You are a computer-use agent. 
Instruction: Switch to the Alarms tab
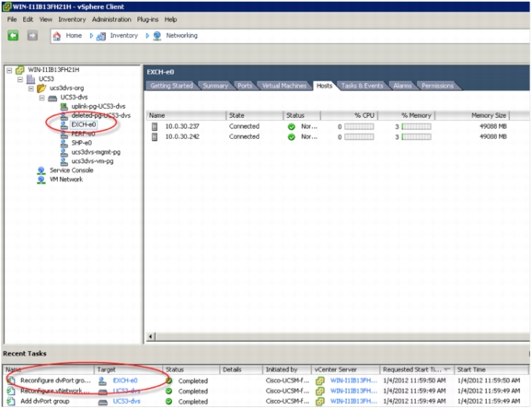[x=402, y=86]
